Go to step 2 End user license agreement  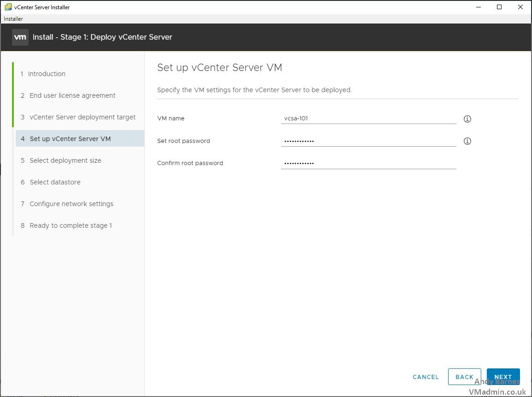(68, 95)
